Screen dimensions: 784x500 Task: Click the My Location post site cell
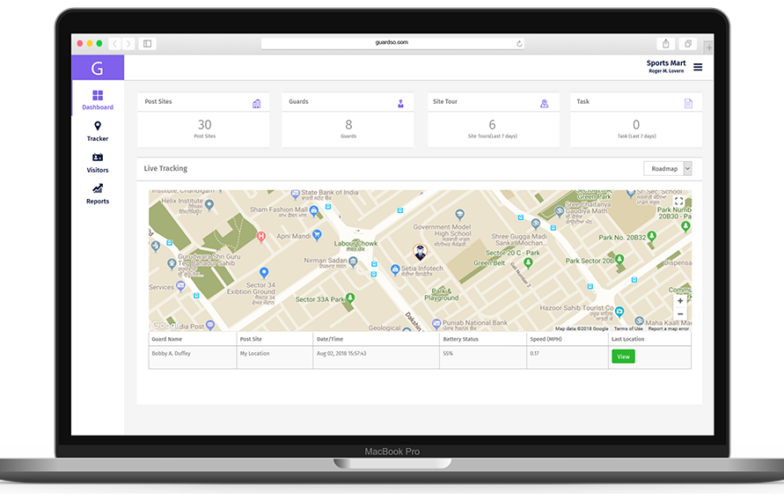pyautogui.click(x=254, y=354)
